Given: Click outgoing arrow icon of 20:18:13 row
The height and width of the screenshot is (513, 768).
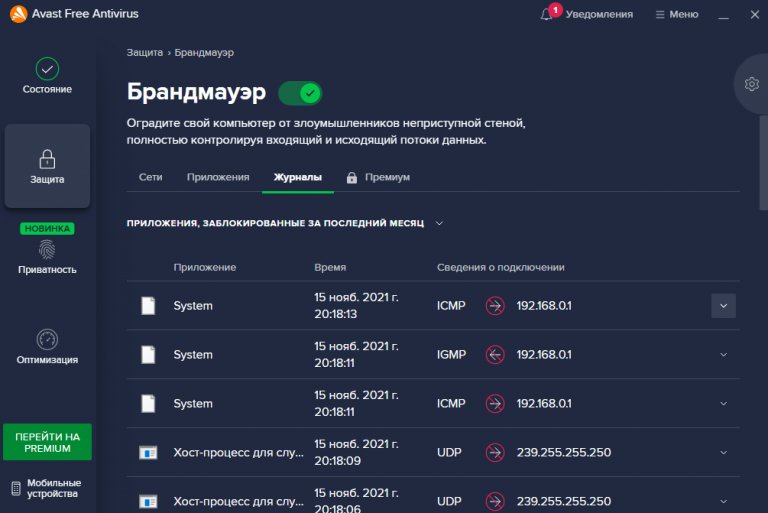Looking at the screenshot, I should 495,306.
